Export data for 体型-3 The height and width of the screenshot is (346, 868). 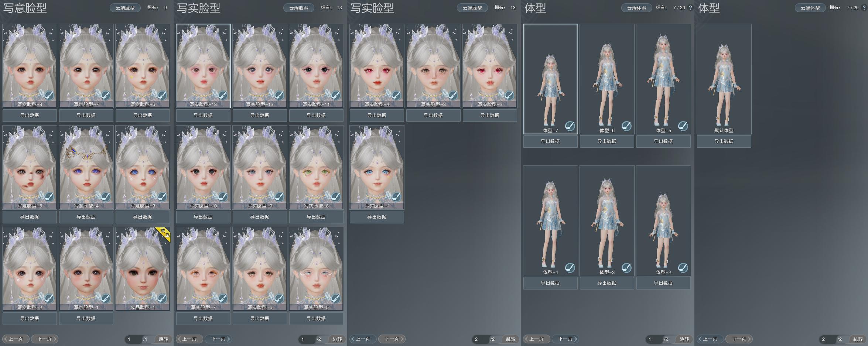[607, 283]
